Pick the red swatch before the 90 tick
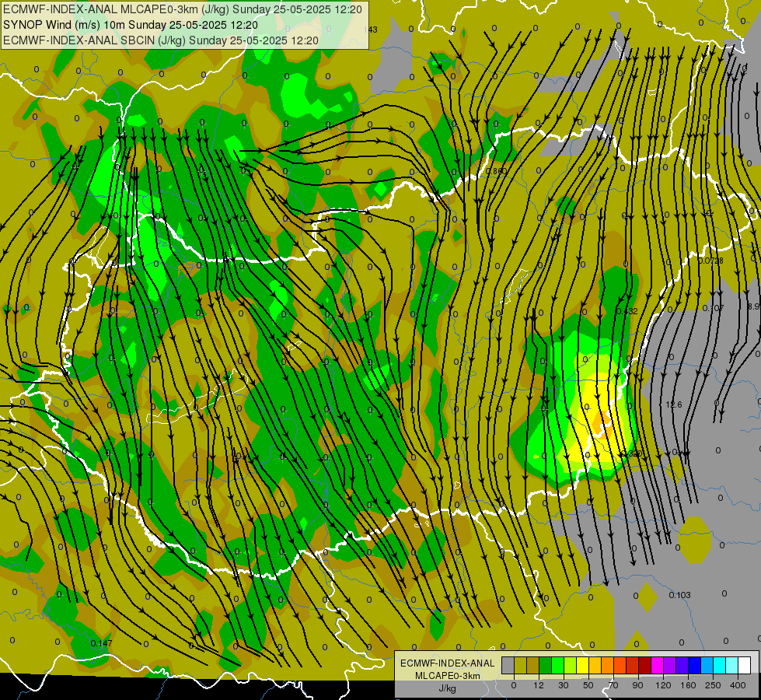The image size is (761, 700). click(633, 665)
